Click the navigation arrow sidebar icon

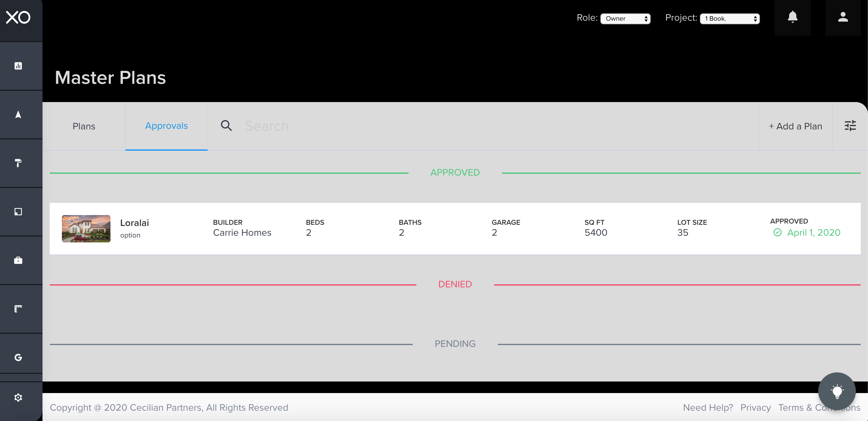(18, 115)
